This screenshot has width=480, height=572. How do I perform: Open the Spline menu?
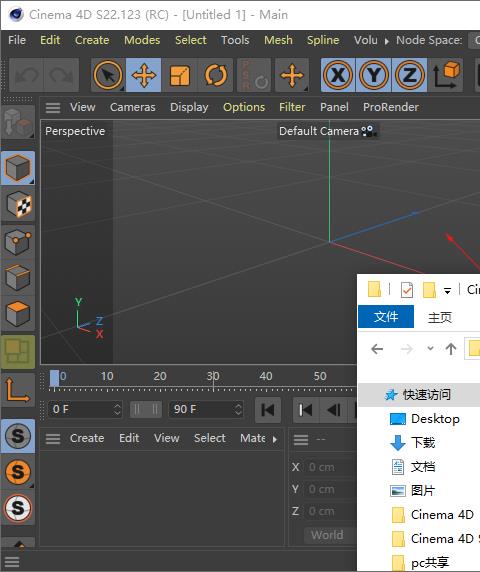[x=323, y=40]
